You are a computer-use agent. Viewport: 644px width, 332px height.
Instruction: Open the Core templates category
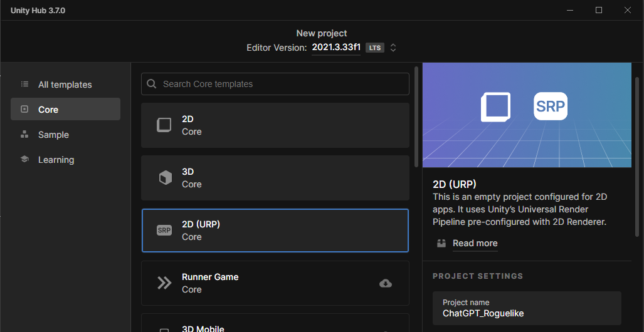click(65, 109)
